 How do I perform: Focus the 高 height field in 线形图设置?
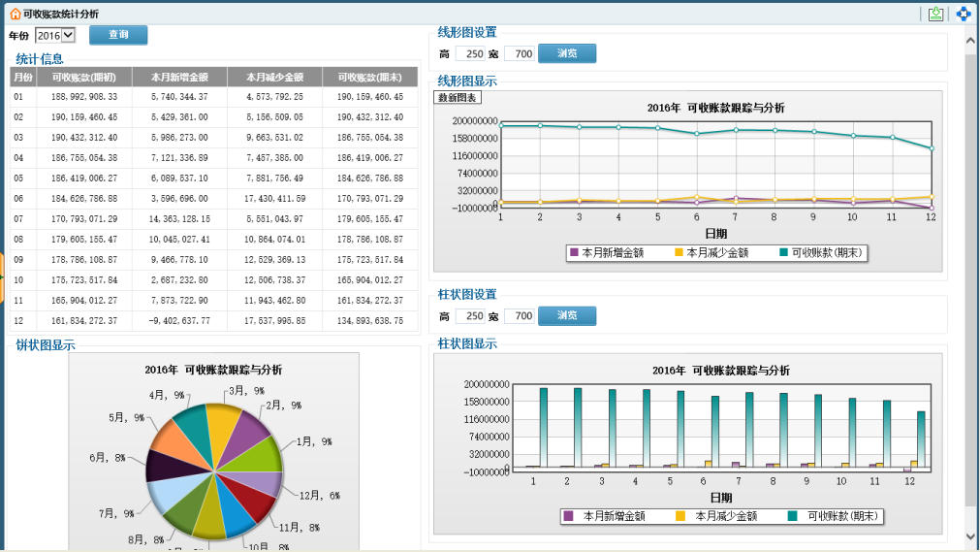[470, 54]
